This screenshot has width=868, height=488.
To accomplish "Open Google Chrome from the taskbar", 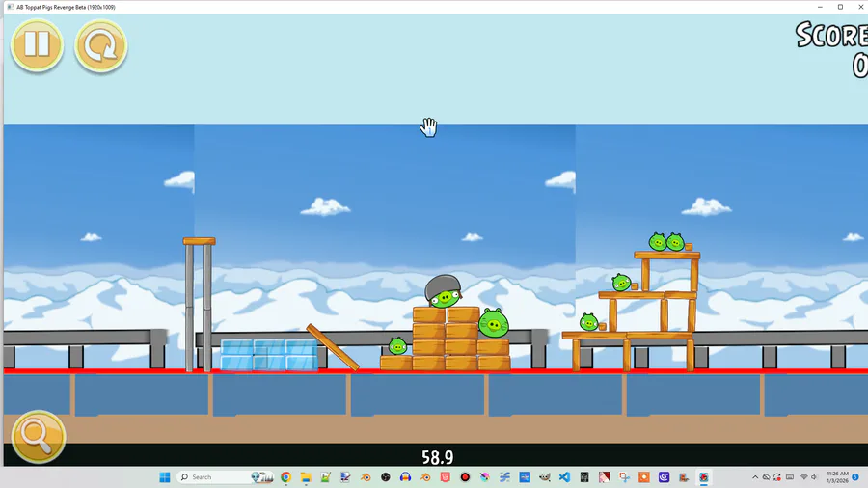I will coord(285,477).
